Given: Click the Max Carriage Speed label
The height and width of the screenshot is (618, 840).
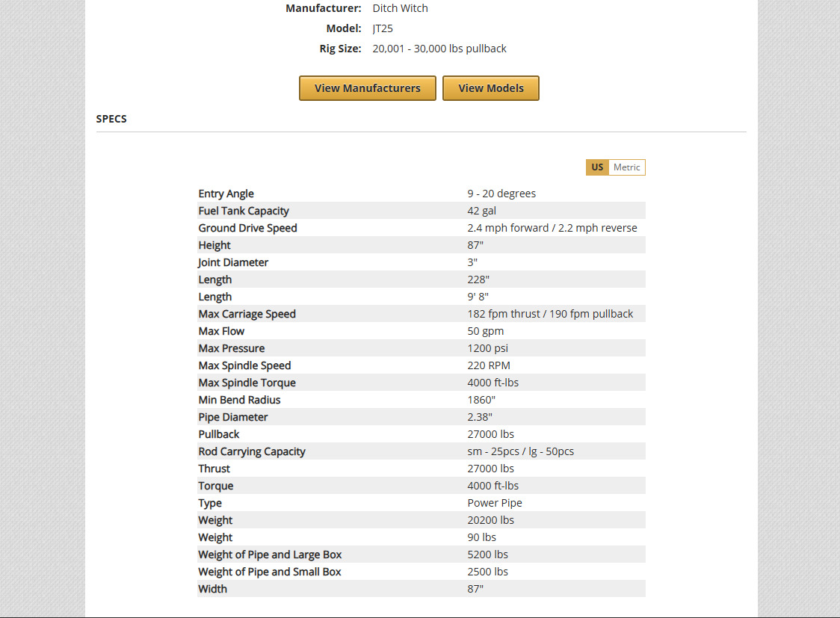Looking at the screenshot, I should 247,314.
